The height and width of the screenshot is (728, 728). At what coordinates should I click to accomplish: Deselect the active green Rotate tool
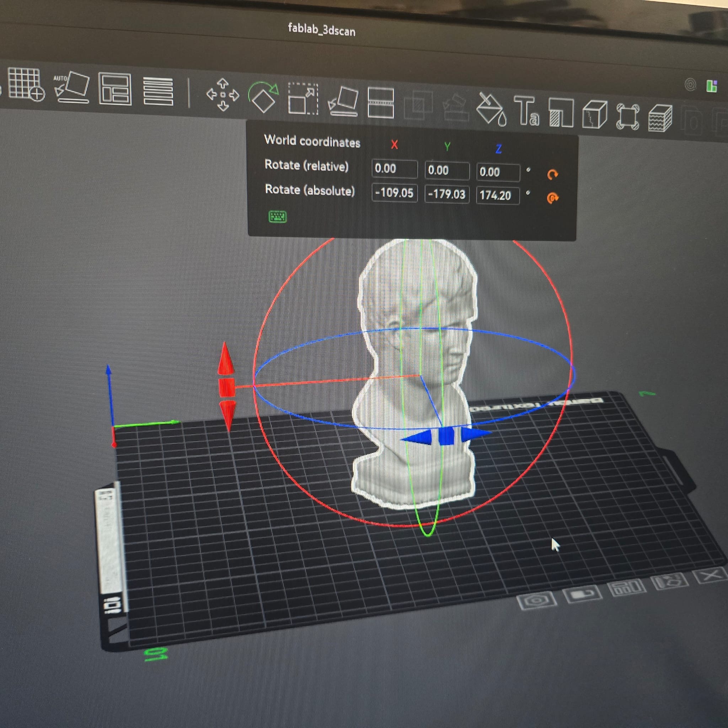pos(263,97)
